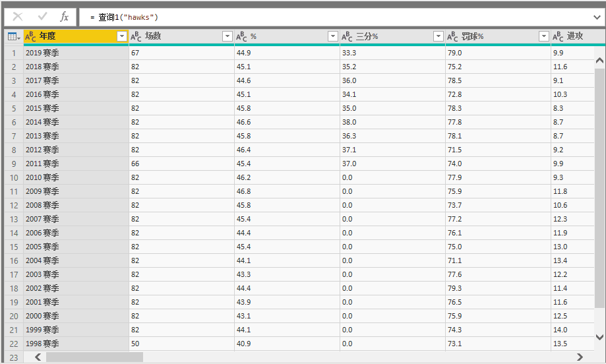Change data type icon of 年度 column
This screenshot has height=364, width=606.
click(30, 37)
